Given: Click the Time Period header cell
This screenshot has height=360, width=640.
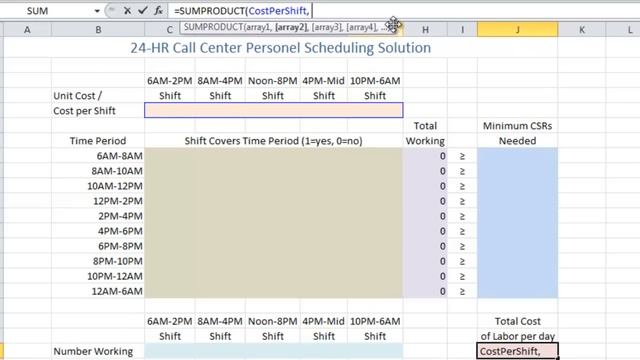Looking at the screenshot, I should click(98, 141).
